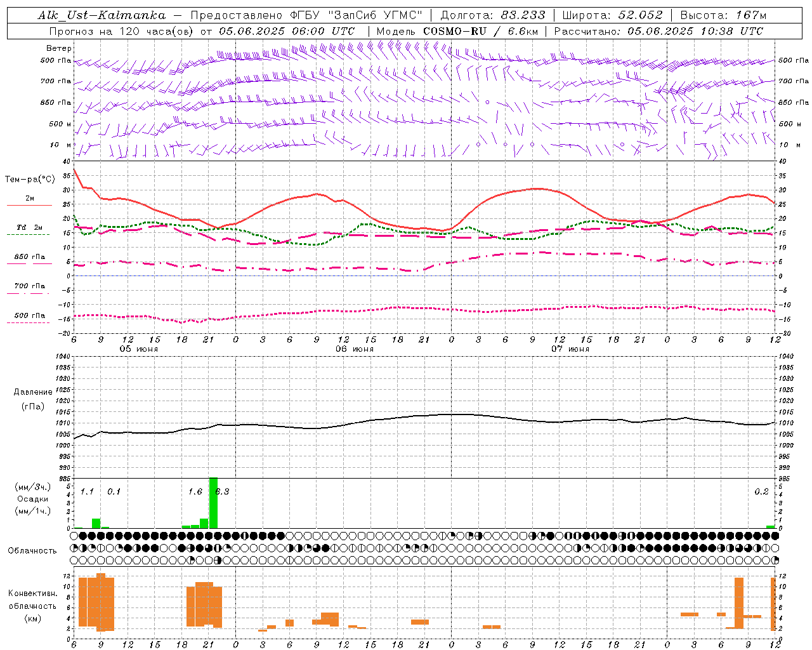812x650 pixels.
Task: Click the tallest green precipitation bar
Action: (213, 503)
